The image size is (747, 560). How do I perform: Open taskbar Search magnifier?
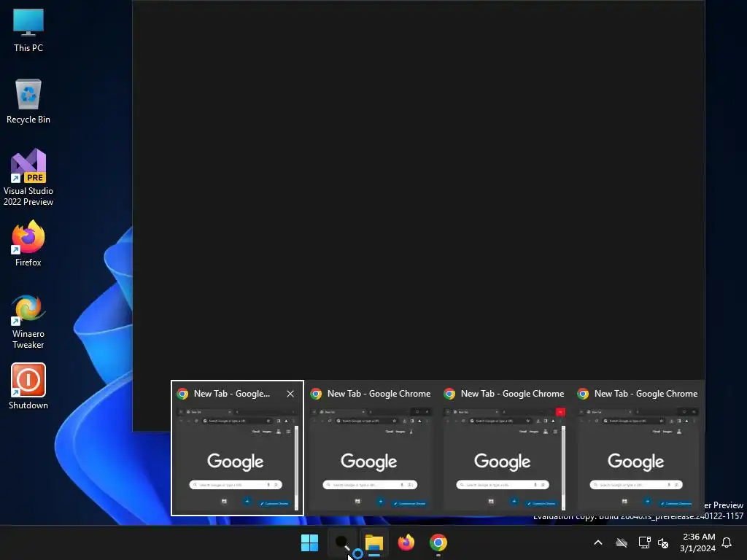click(342, 542)
